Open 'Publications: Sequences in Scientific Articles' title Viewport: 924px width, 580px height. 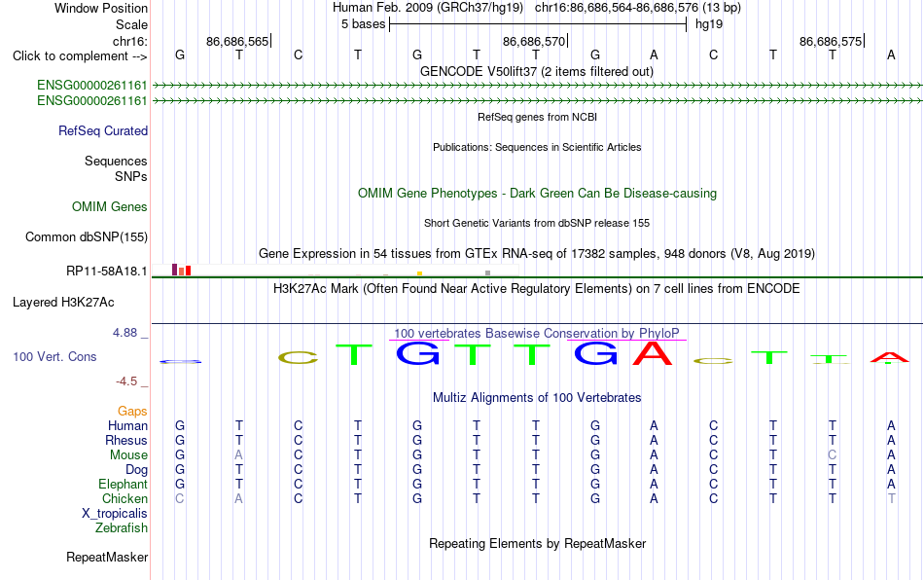click(x=537, y=147)
